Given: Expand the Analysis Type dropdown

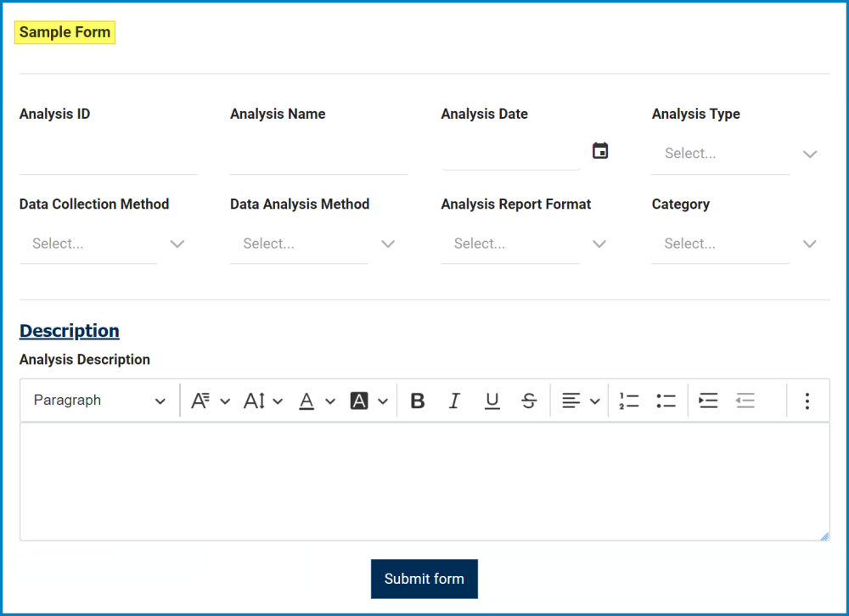Looking at the screenshot, I should [x=734, y=154].
